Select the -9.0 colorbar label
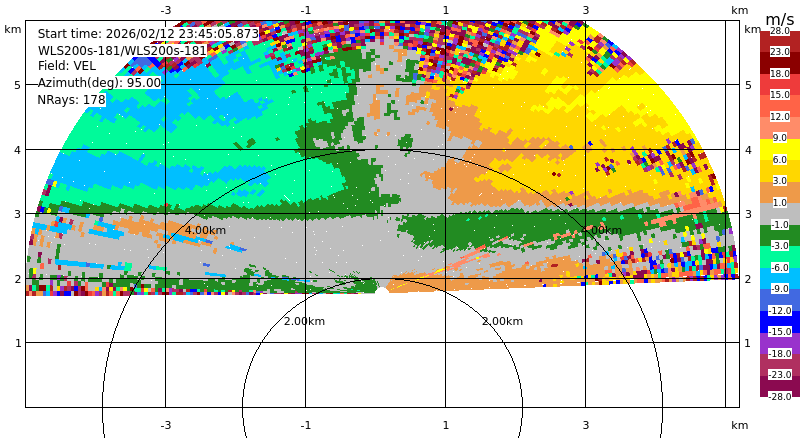 (x=780, y=289)
